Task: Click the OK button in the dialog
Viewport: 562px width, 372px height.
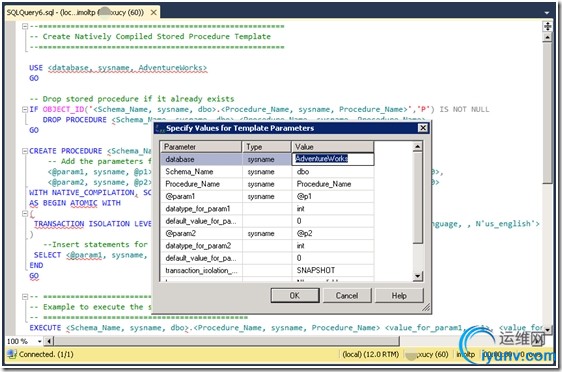Action: (x=295, y=296)
